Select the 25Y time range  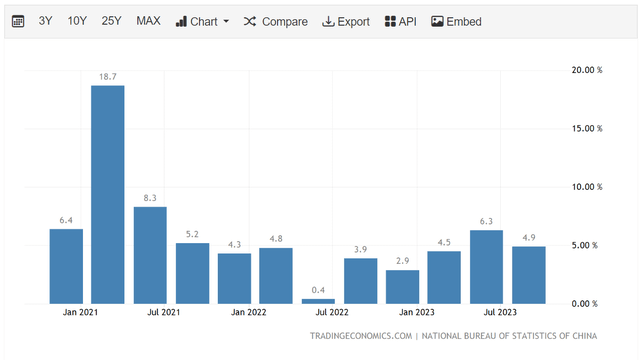(x=111, y=21)
